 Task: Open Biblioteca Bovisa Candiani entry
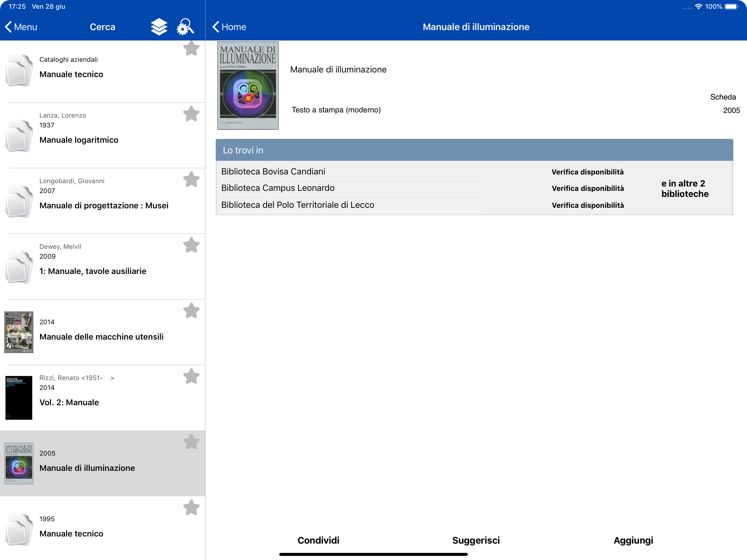point(273,171)
